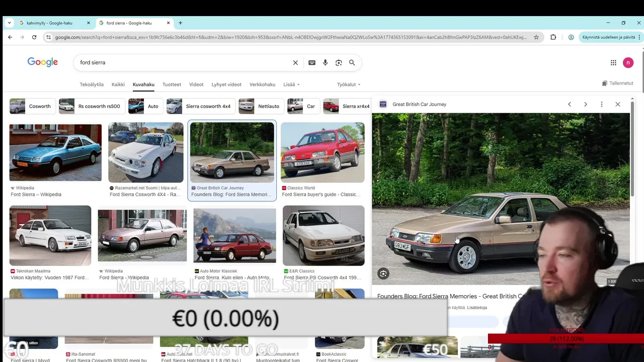
Task: Select the Kuvahaku tab
Action: (143, 84)
